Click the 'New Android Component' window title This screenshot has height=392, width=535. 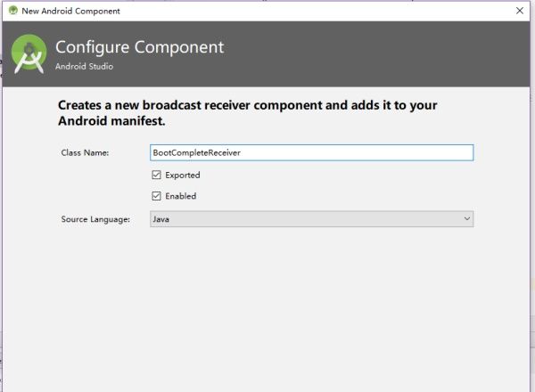pos(70,11)
